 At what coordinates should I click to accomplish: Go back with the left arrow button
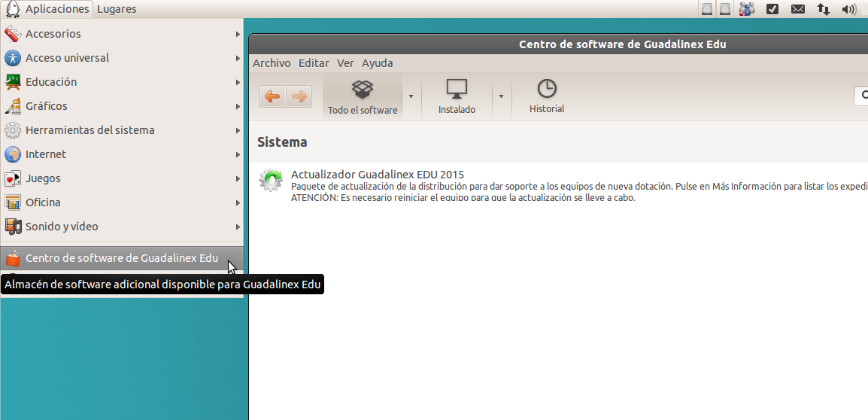[272, 96]
